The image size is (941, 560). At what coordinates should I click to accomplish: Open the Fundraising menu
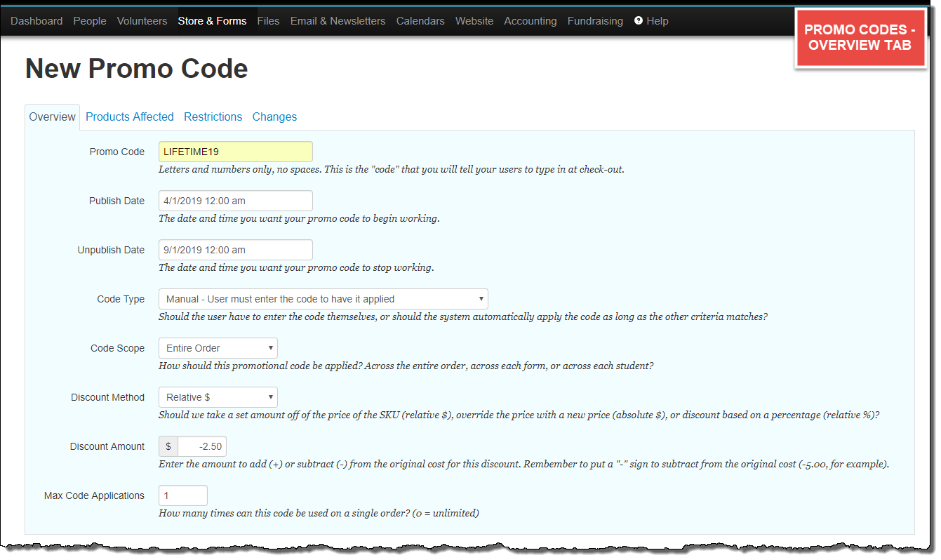(595, 21)
